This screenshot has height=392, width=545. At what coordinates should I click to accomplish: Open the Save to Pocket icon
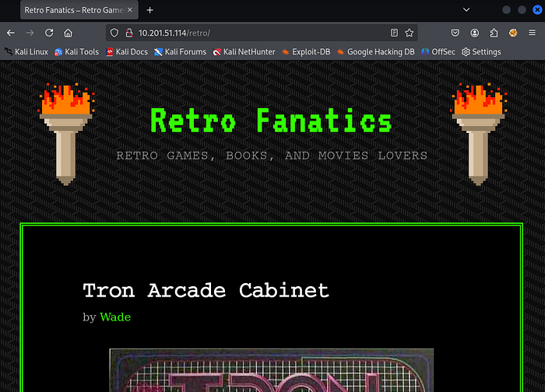pyautogui.click(x=455, y=33)
